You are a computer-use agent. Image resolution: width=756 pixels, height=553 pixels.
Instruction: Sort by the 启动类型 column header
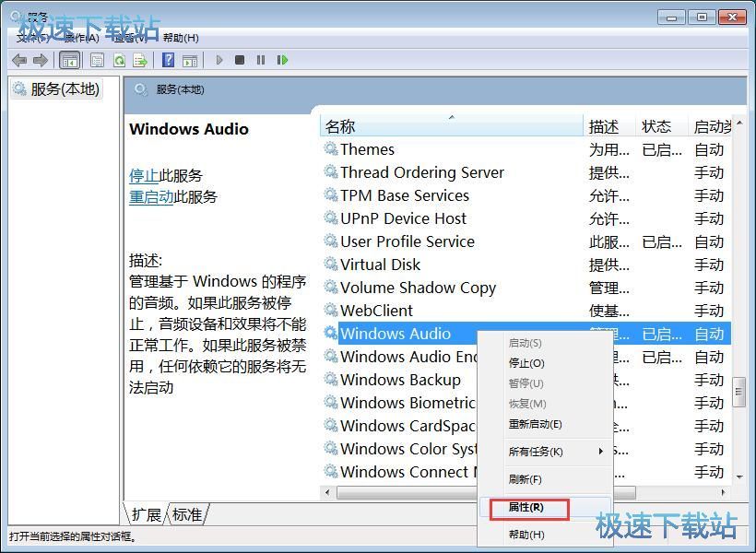[x=710, y=126]
